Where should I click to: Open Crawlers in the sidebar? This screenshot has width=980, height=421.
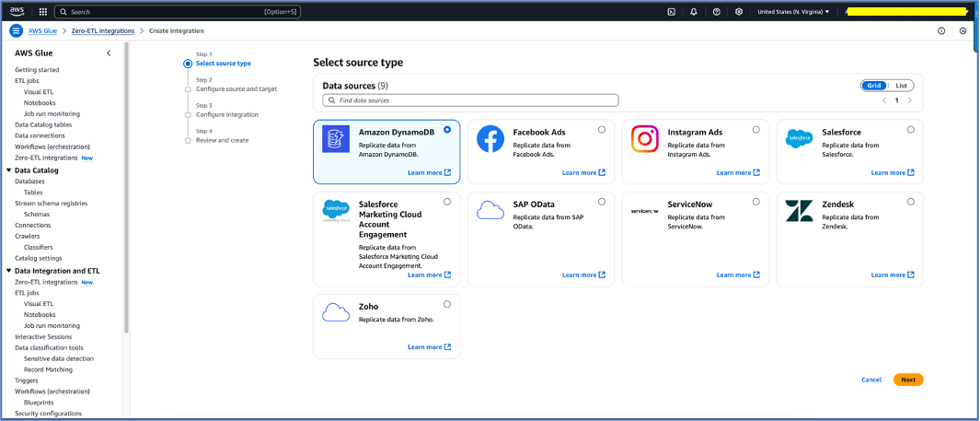coord(28,236)
